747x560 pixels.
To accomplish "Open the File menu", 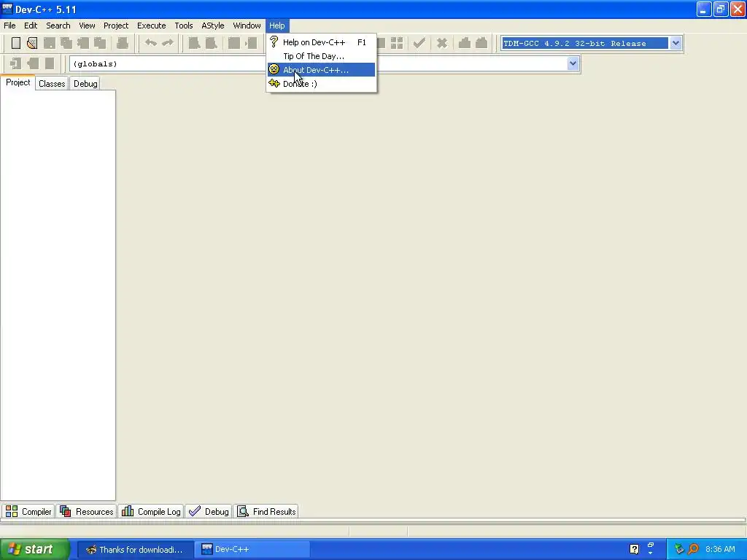I will (x=9, y=26).
